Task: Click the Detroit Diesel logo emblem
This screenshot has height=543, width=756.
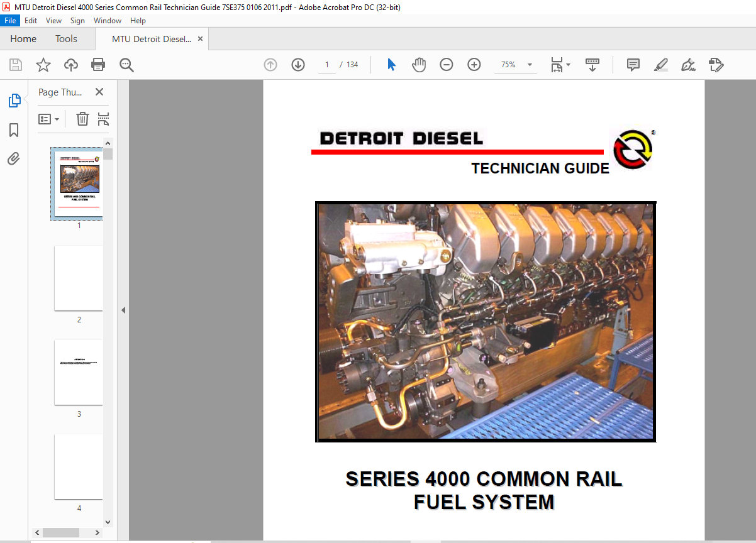Action: (x=633, y=150)
